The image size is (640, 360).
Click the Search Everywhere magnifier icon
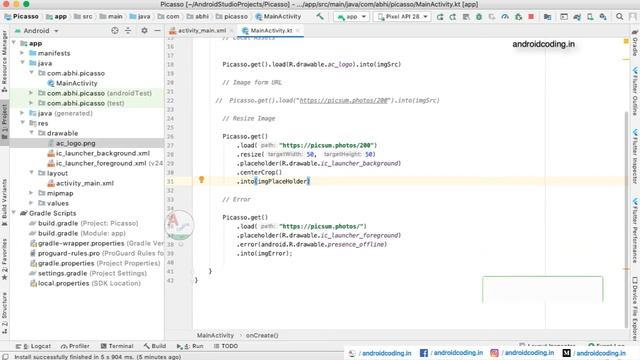[x=620, y=17]
